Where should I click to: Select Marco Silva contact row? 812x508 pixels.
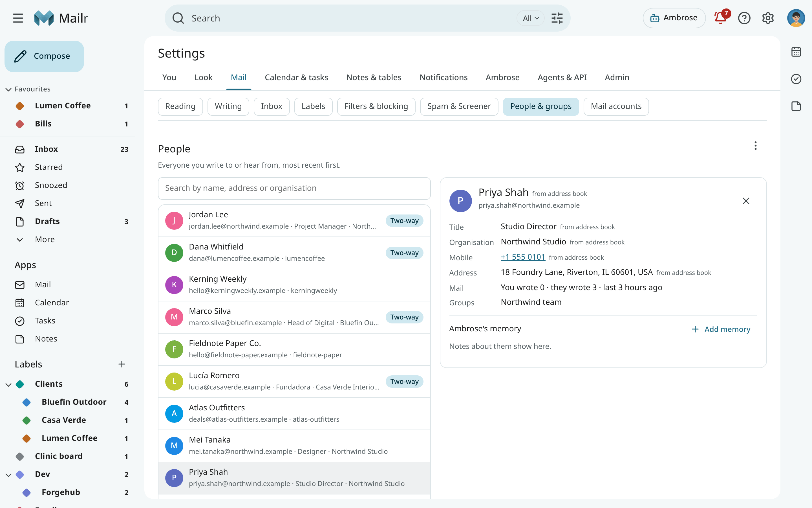pos(294,317)
